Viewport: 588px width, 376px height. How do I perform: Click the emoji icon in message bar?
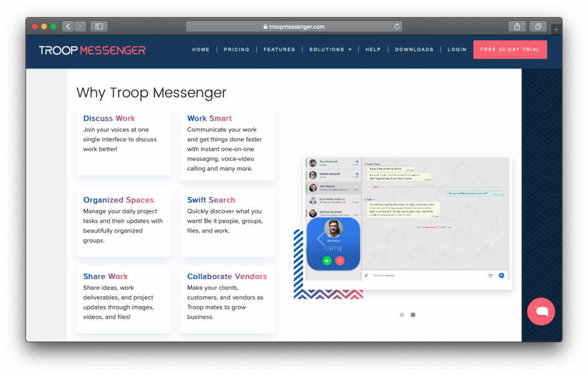tap(490, 276)
